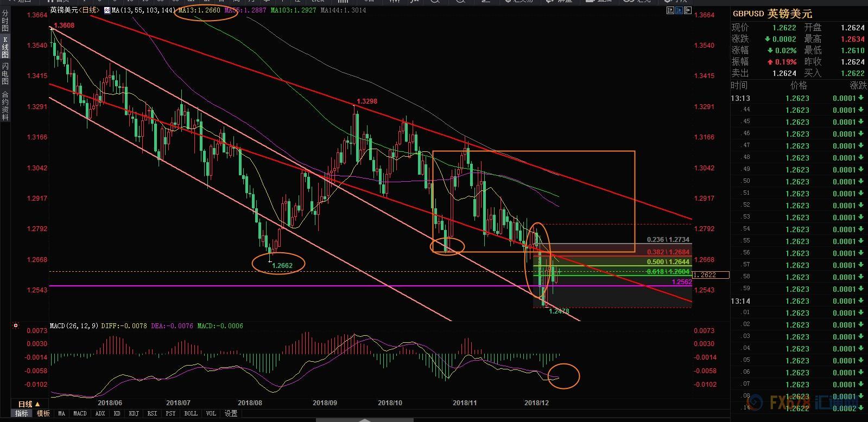Viewport: 868px width, 422px height.
Task: Click the 最高 value 1.2634
Action: (x=852, y=39)
